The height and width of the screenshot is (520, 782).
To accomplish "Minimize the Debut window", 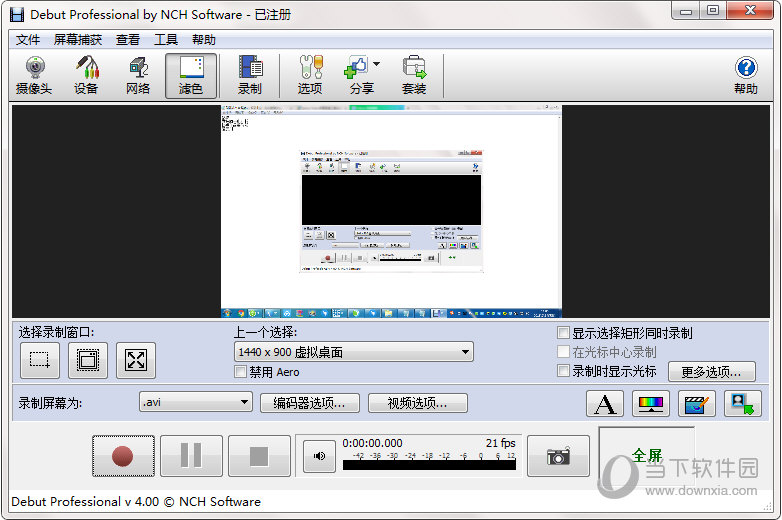I will pyautogui.click(x=686, y=10).
